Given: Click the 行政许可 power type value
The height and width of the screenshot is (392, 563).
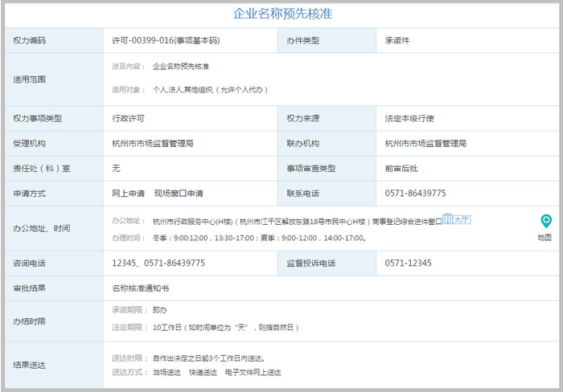Looking at the screenshot, I should point(128,118).
